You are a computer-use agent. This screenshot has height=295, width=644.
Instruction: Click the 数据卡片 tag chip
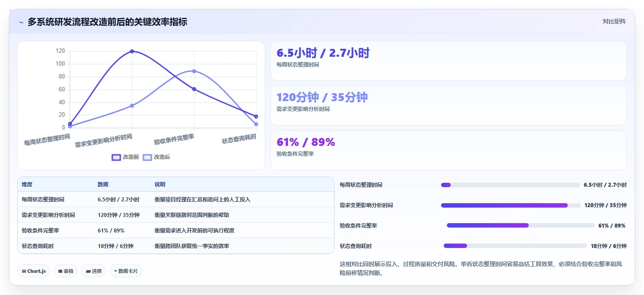[x=126, y=271]
